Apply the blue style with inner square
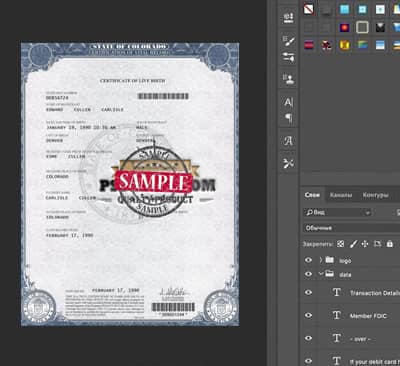 click(363, 9)
